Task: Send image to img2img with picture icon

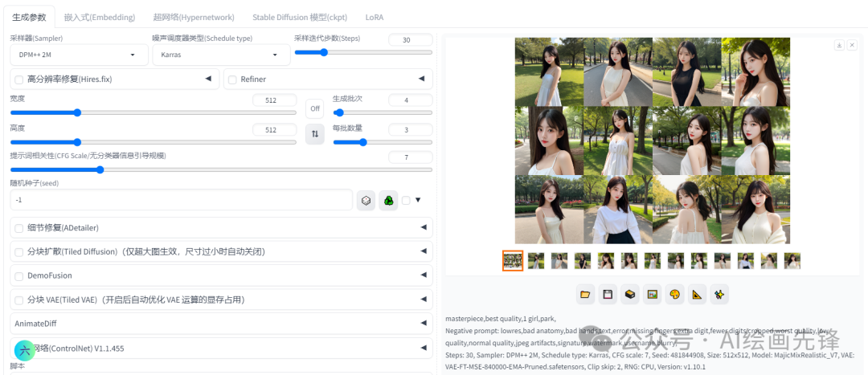Action: point(652,295)
